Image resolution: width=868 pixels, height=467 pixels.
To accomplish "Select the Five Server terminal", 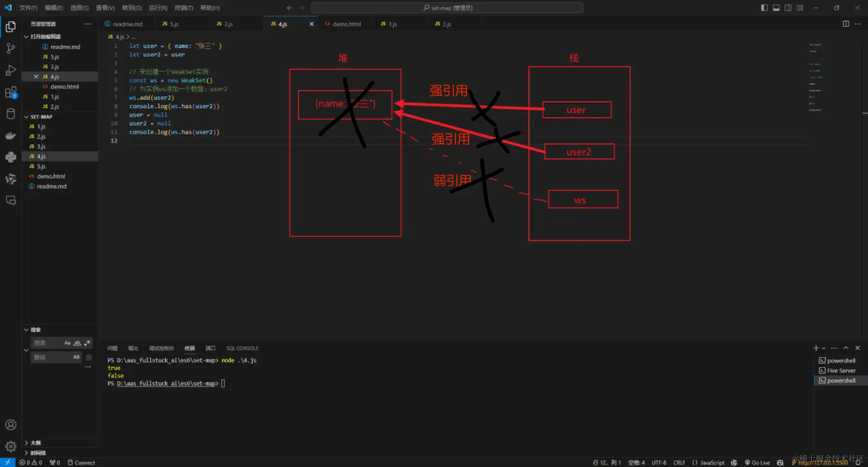I will tap(841, 371).
